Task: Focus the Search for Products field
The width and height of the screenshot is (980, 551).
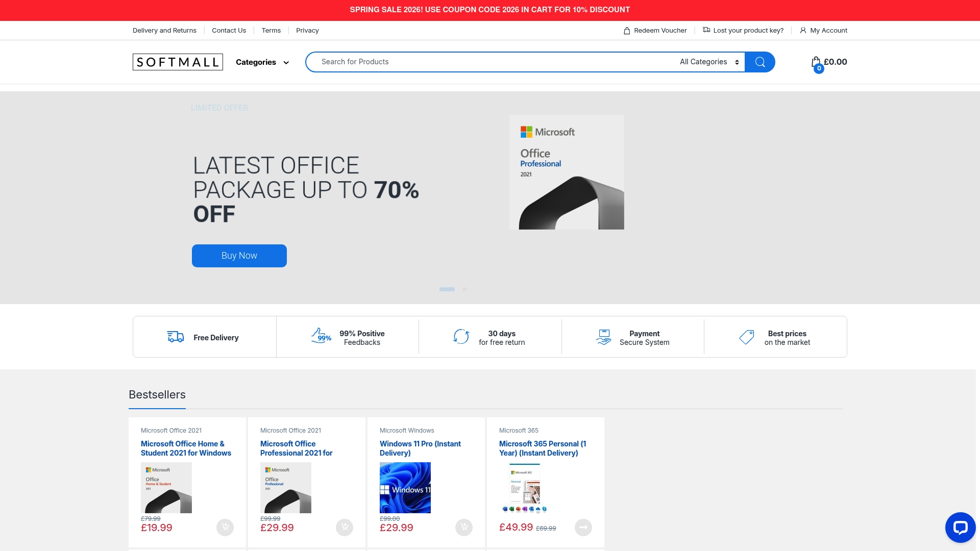Action: pos(490,62)
